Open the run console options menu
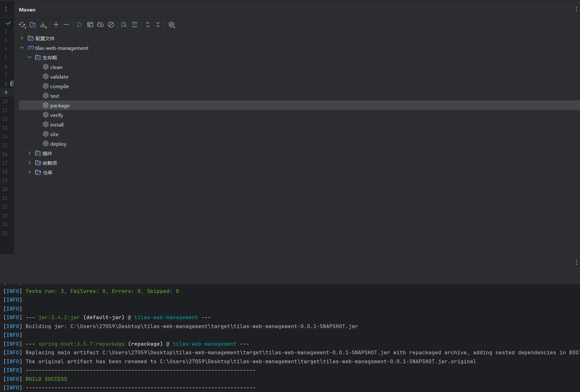 click(x=576, y=262)
